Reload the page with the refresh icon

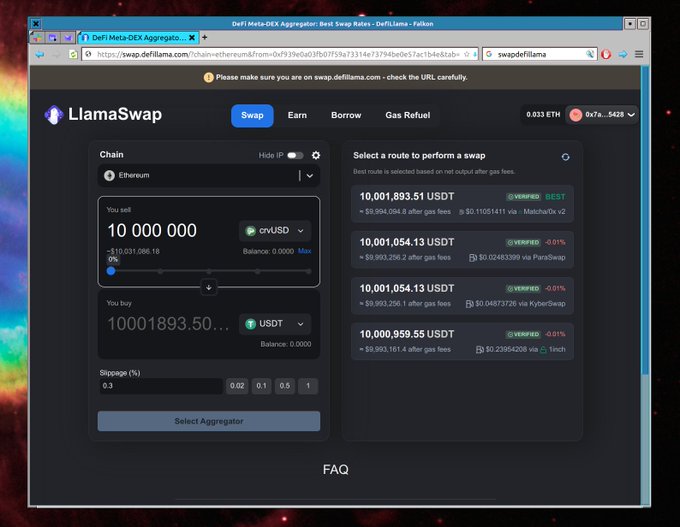pos(73,54)
